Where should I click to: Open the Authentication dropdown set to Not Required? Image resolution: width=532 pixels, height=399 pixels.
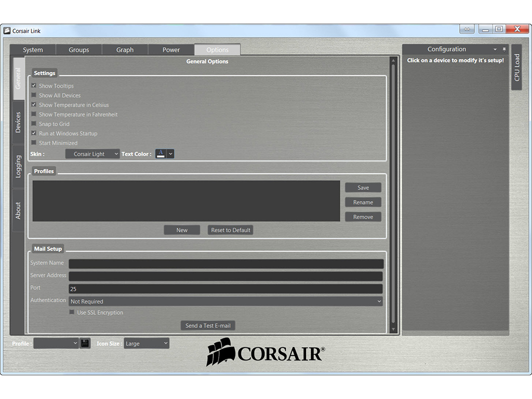coord(225,301)
